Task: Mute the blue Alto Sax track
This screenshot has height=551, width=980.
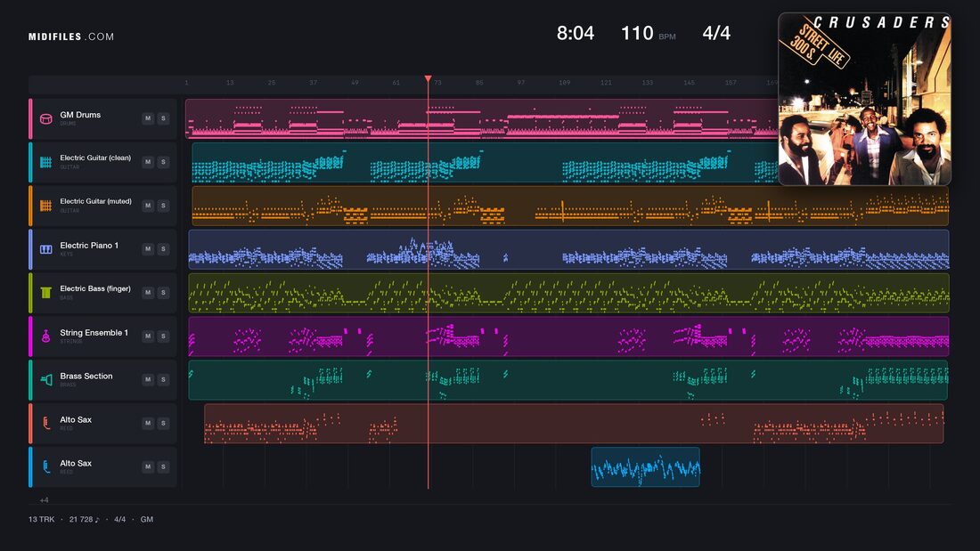Action: point(148,466)
